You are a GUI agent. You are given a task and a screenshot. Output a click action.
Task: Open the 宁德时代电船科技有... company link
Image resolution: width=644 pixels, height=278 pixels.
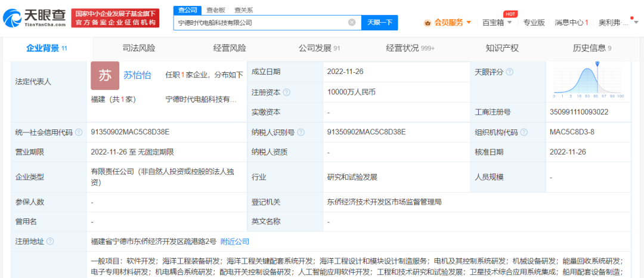click(x=202, y=99)
